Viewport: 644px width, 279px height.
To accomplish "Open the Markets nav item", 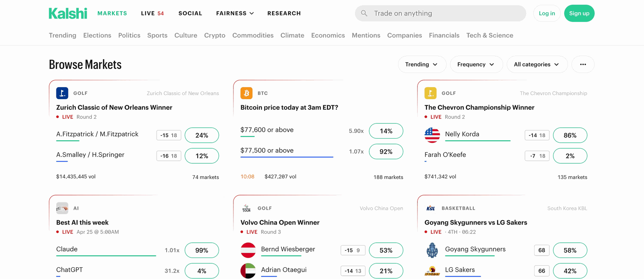I will (x=112, y=13).
